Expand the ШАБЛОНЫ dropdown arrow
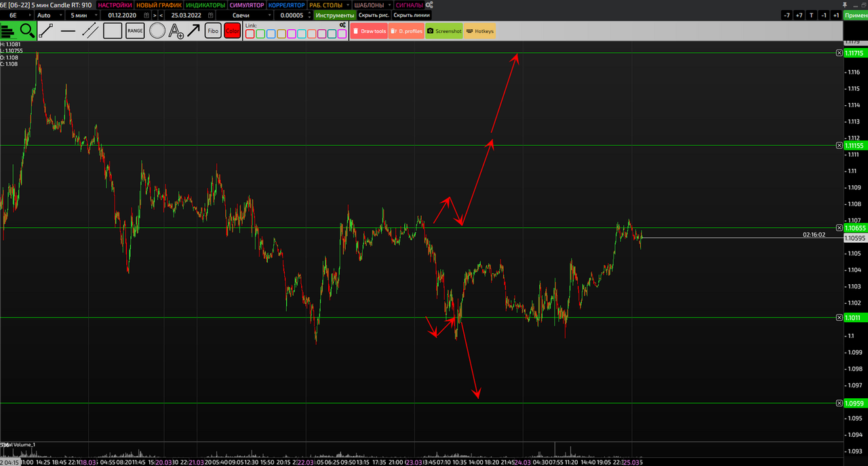 [x=389, y=5]
